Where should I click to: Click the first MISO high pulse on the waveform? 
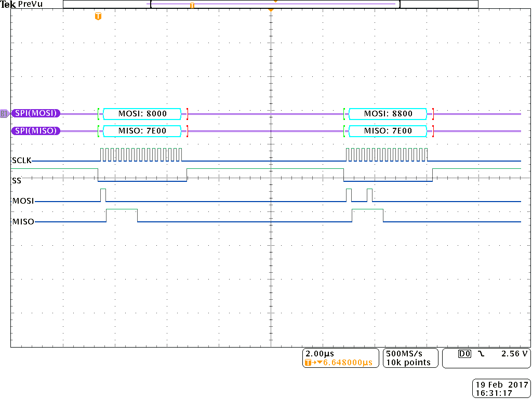122,216
